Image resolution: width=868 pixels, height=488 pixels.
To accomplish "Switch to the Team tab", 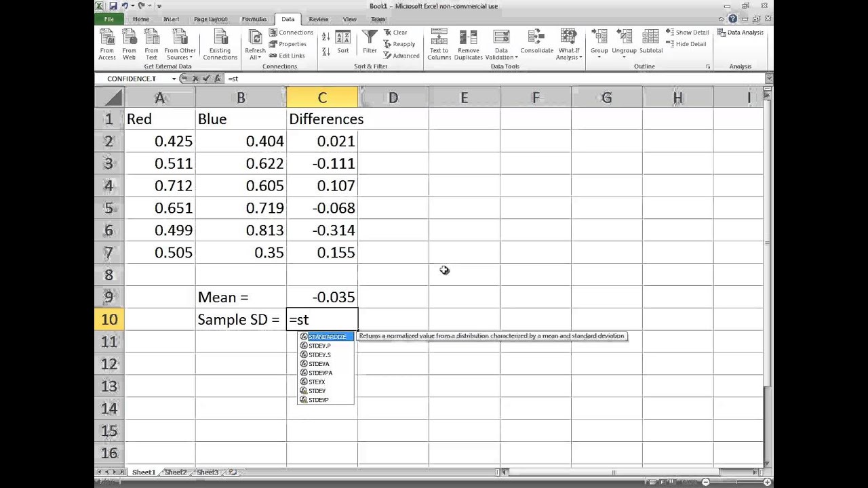I will (378, 19).
